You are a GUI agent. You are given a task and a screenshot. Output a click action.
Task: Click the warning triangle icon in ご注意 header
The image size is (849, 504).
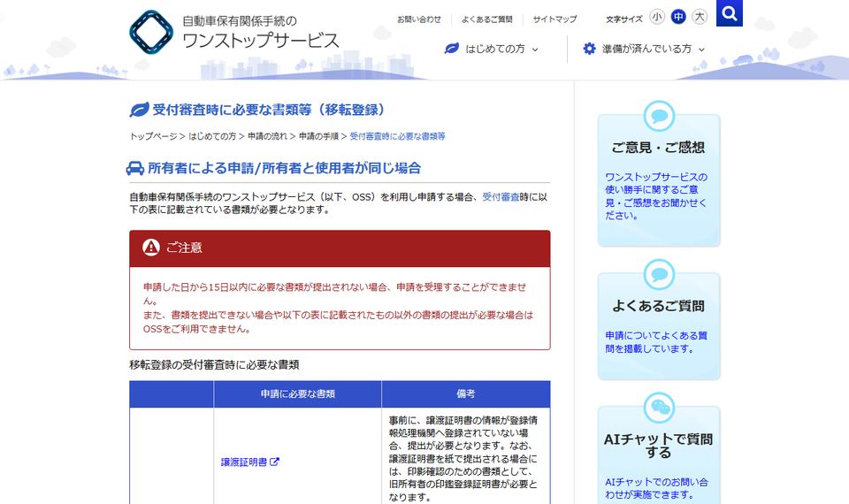click(x=151, y=248)
